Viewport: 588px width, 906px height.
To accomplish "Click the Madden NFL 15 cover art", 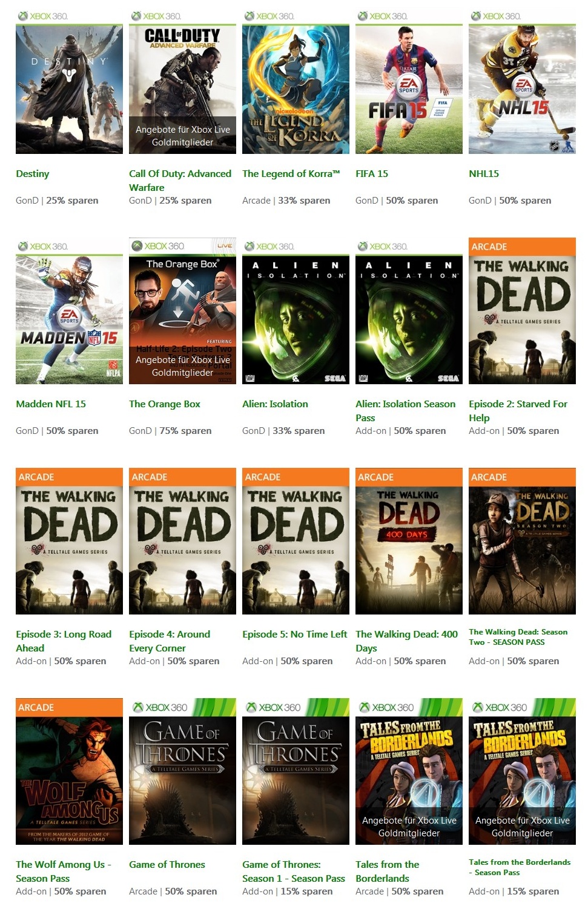I will coord(69,311).
